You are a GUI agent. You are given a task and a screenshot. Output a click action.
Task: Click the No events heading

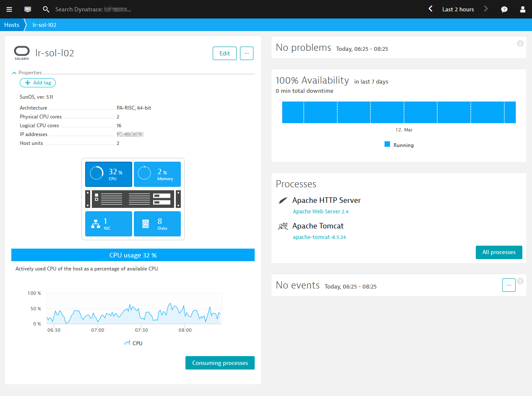[298, 286]
